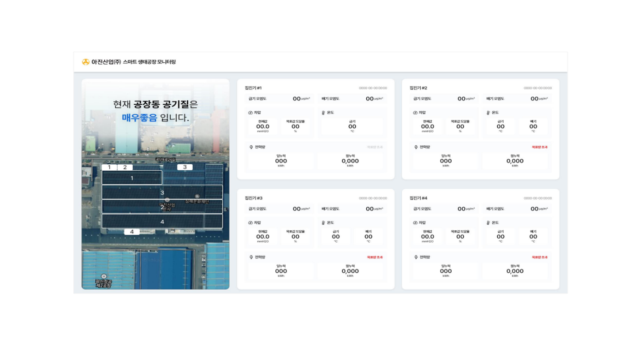Select map marker 1 on the factory map
This screenshot has height=341, width=644.
click(x=109, y=167)
